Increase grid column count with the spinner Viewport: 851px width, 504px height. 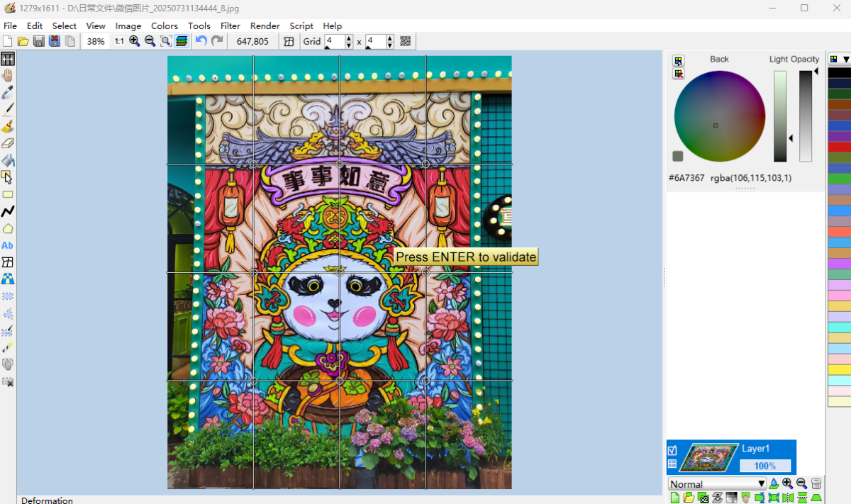coord(348,38)
